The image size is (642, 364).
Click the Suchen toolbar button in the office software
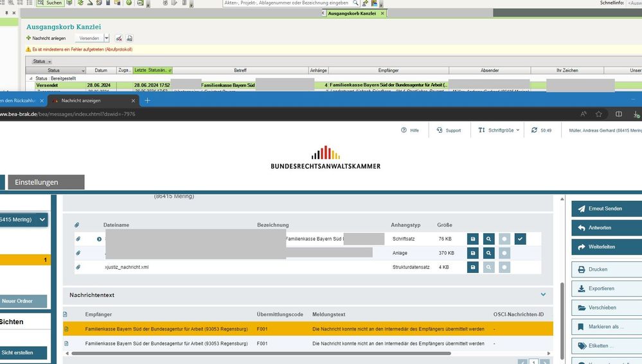(x=50, y=3)
